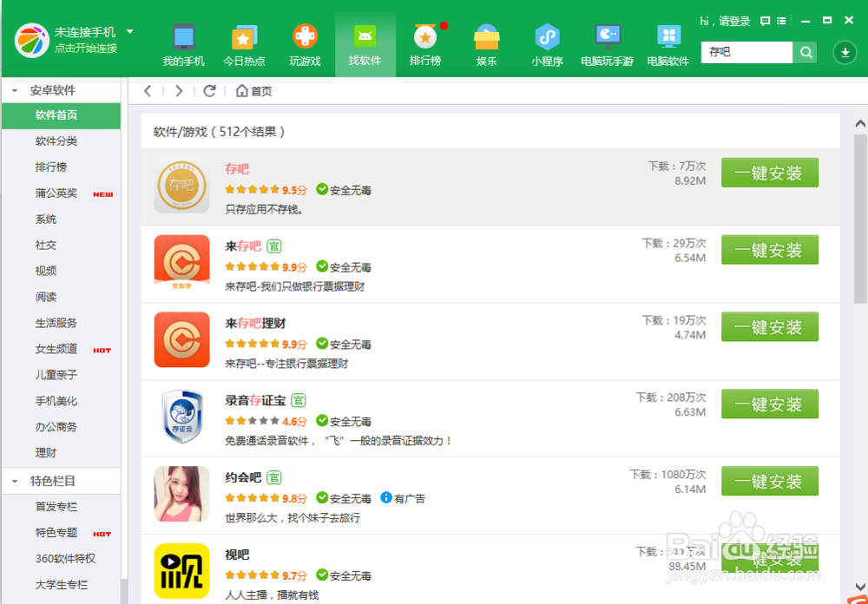Open 大学生专栏 in the sidebar
Viewport: 868px width, 604px height.
point(61,585)
